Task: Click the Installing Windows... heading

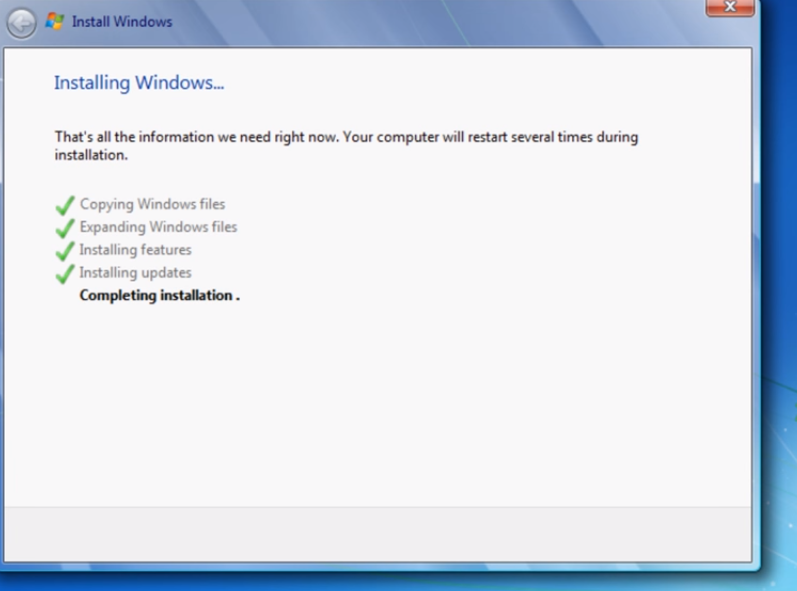Action: point(139,82)
